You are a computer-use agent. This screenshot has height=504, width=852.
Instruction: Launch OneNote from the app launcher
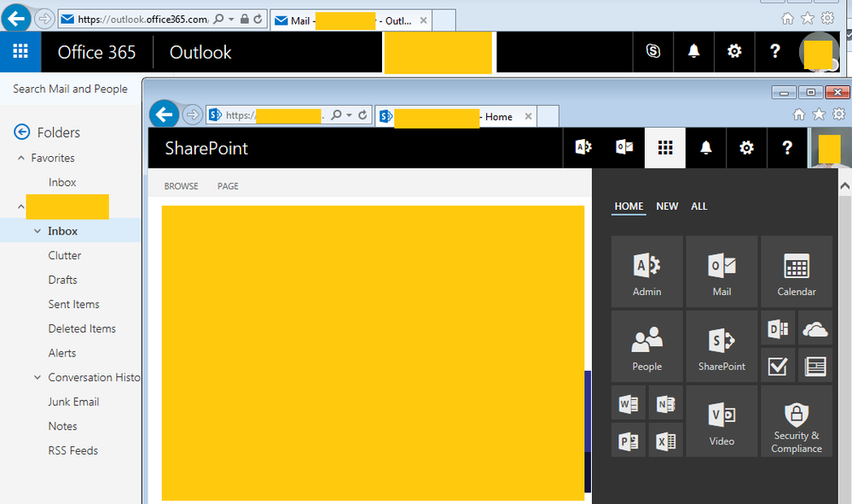point(665,403)
